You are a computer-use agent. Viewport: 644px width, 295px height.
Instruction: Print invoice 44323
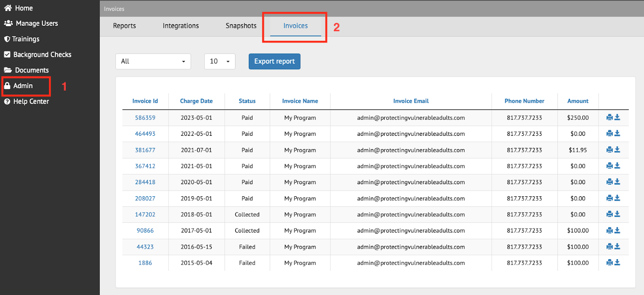click(609, 246)
